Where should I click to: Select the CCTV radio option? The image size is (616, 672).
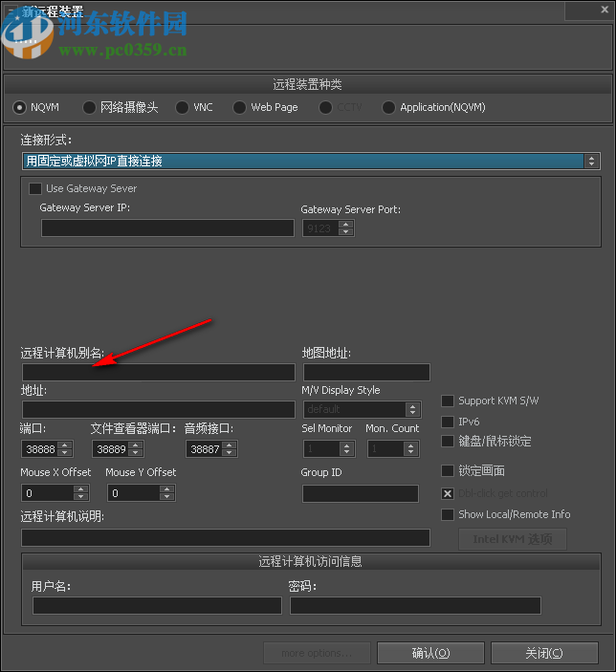pos(325,107)
